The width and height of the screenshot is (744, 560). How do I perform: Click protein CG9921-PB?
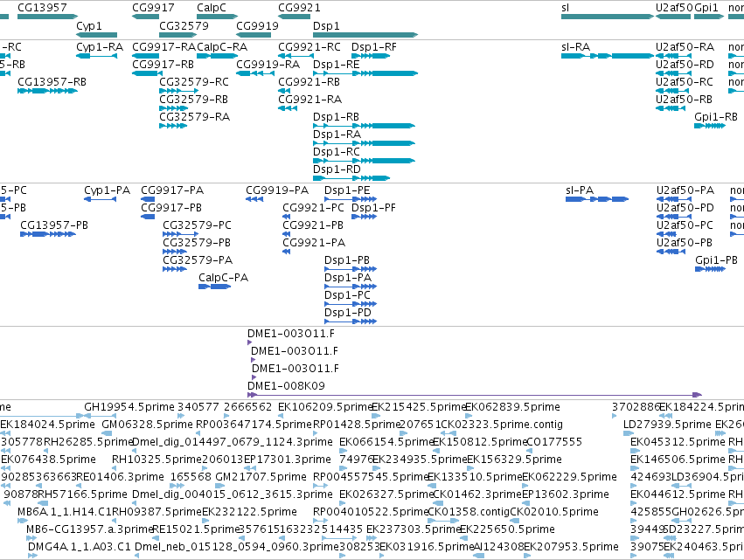click(286, 234)
